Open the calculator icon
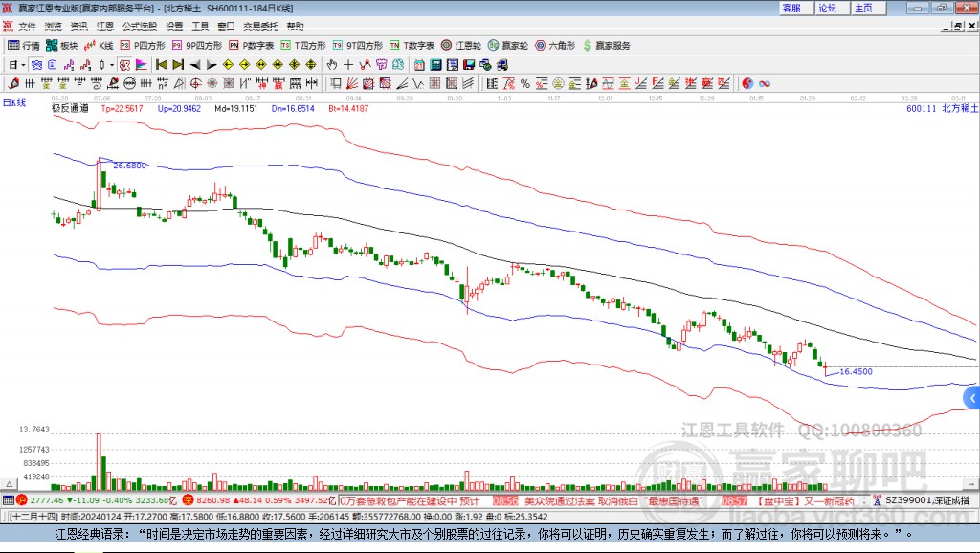 [435, 65]
